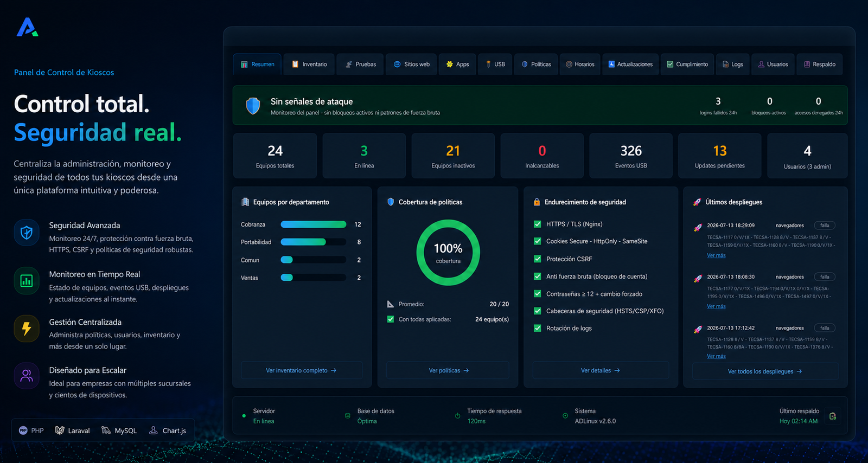The height and width of the screenshot is (463, 868).
Task: Click the Tiempo de respuesta power icon
Action: point(457,416)
